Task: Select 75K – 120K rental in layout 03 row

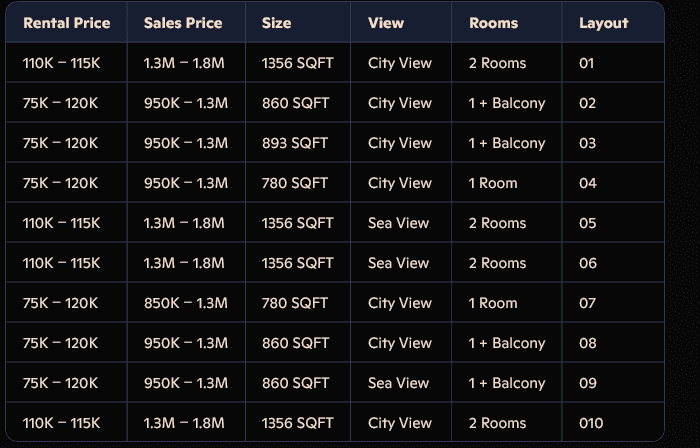Action: (60, 143)
